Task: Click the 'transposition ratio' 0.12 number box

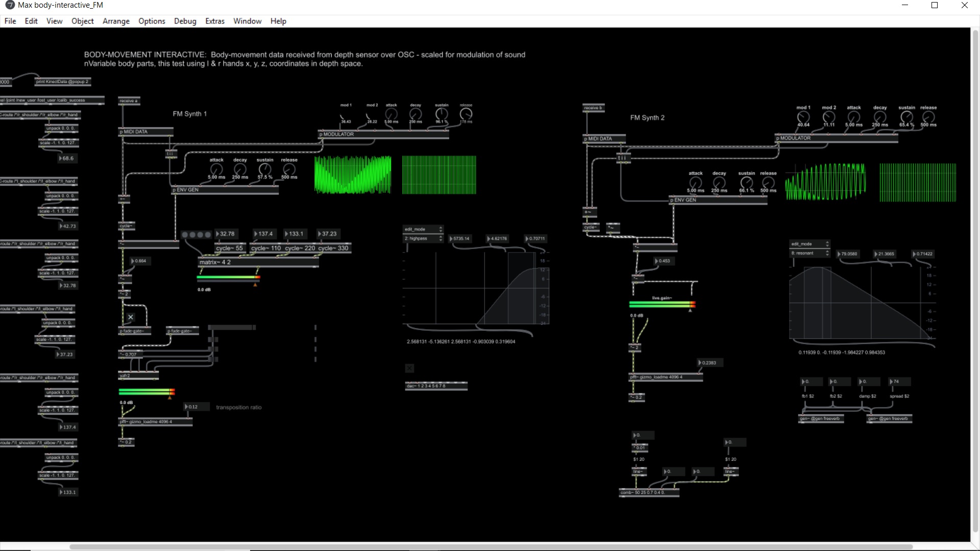Action: (x=196, y=407)
